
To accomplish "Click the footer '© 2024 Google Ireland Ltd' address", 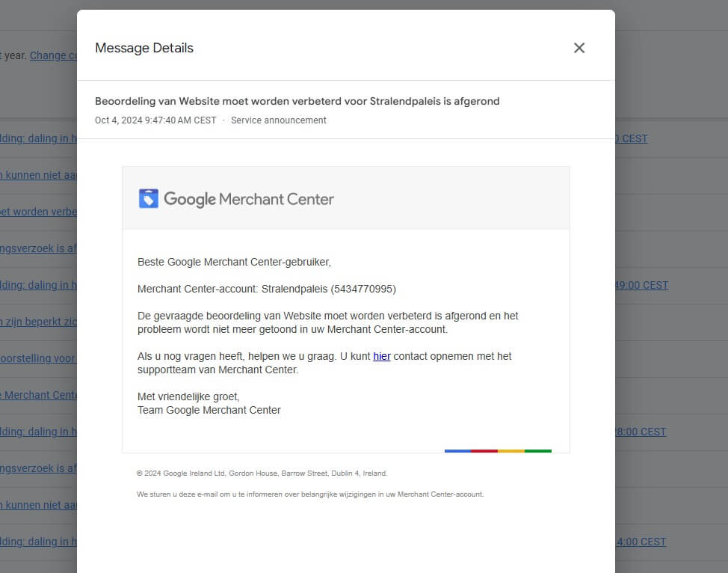I will (262, 473).
